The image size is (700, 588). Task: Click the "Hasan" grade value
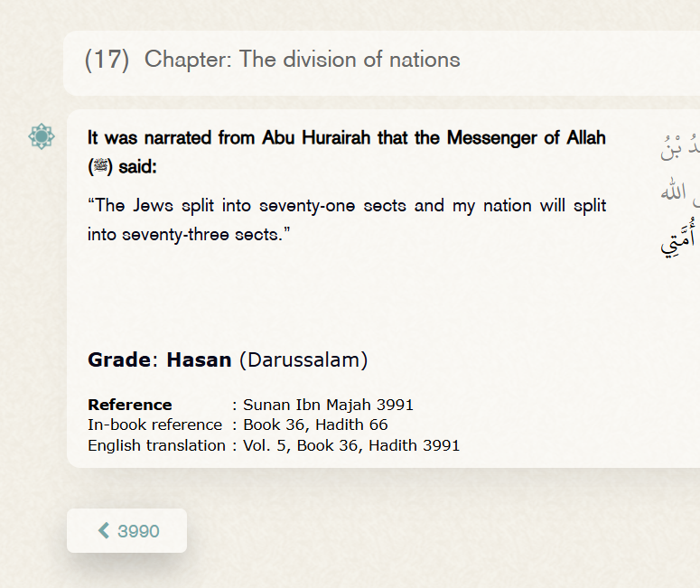199,360
